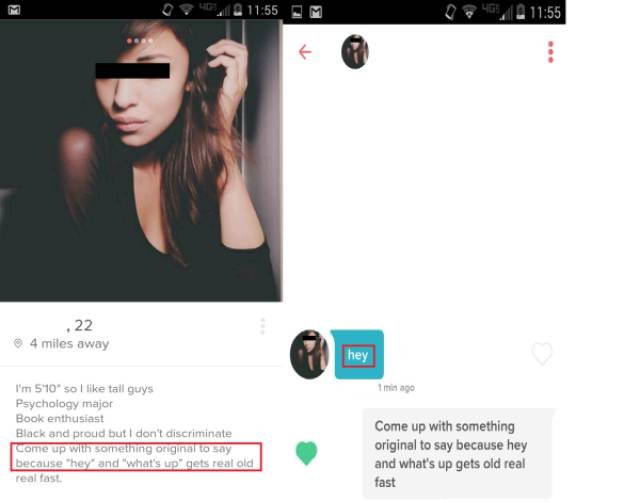640x502 pixels.
Task: Tap the photo pagination dots indicator
Action: [x=140, y=40]
